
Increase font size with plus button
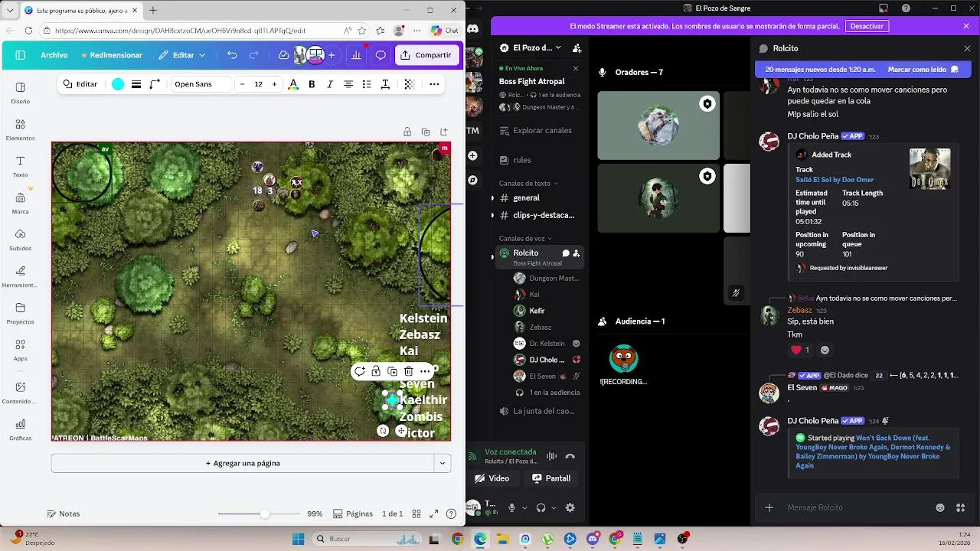coord(275,84)
